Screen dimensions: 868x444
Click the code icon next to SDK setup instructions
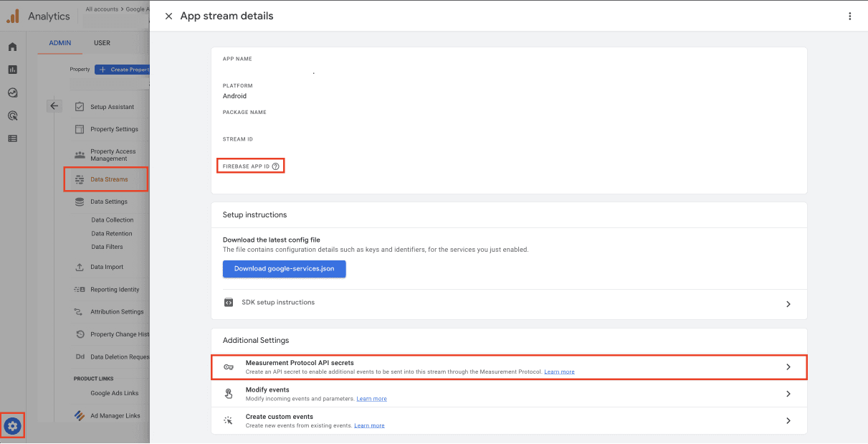(x=228, y=302)
